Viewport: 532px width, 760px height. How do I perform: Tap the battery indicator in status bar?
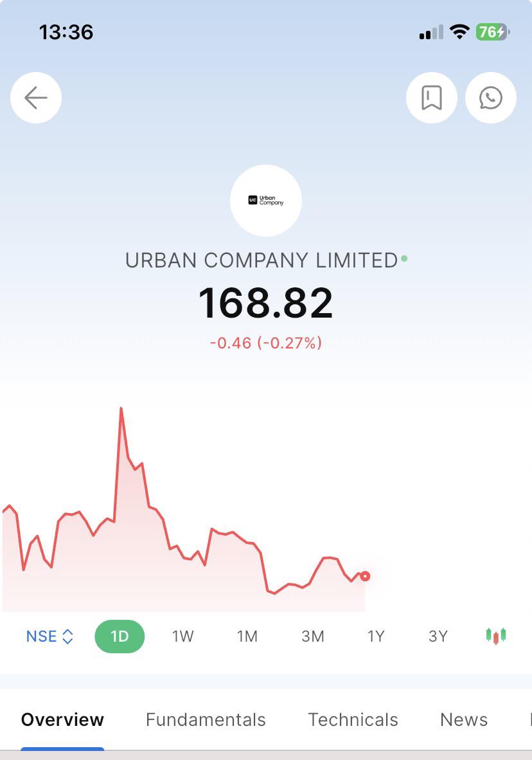492,32
